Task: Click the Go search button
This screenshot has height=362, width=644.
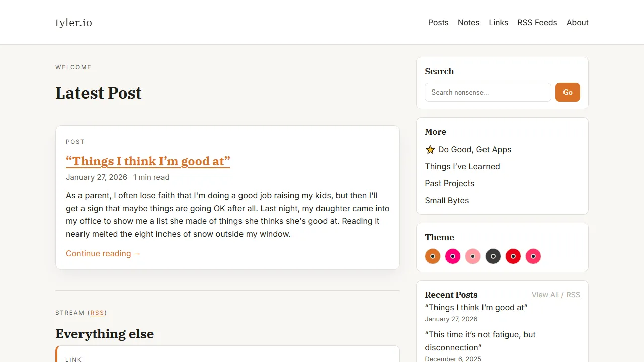Action: pyautogui.click(x=568, y=92)
